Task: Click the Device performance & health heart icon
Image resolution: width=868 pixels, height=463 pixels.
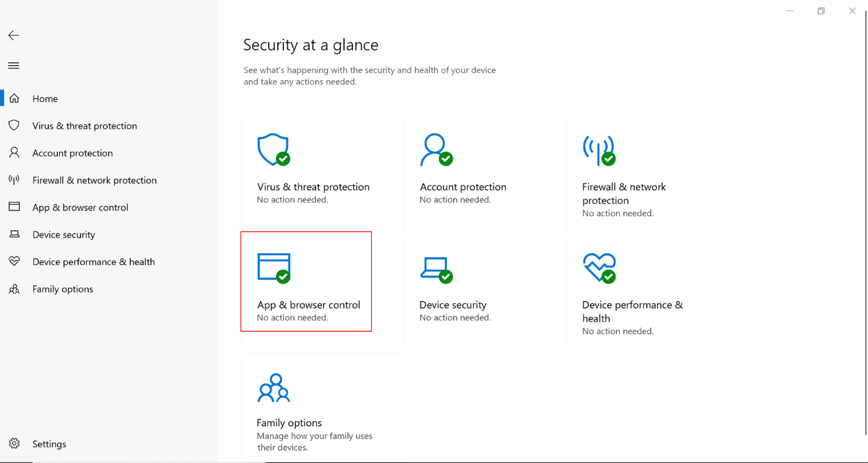Action: click(x=598, y=267)
